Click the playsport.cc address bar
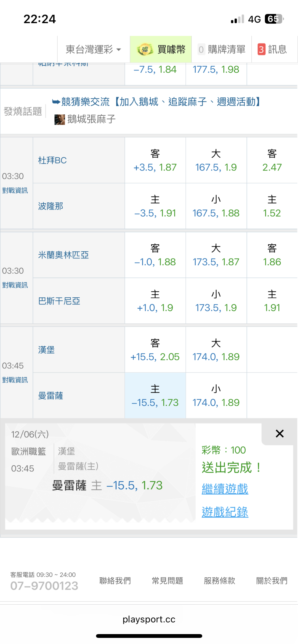 tap(149, 619)
